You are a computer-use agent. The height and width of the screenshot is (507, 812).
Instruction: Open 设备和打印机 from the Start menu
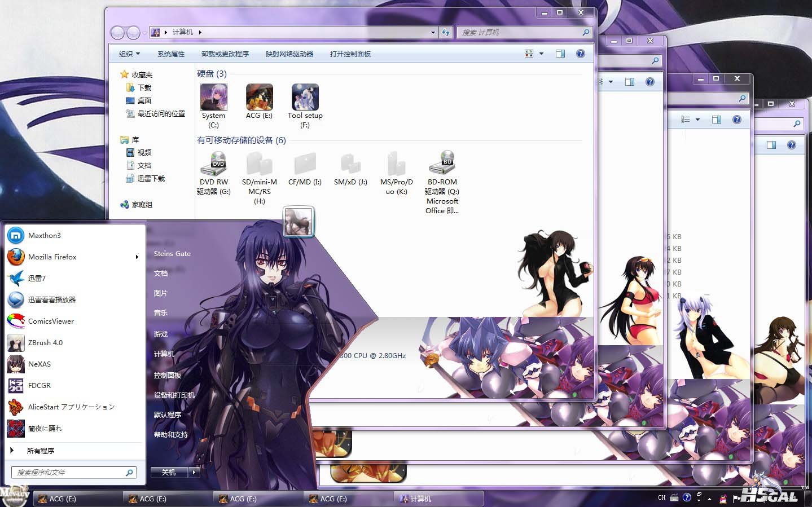click(x=174, y=395)
